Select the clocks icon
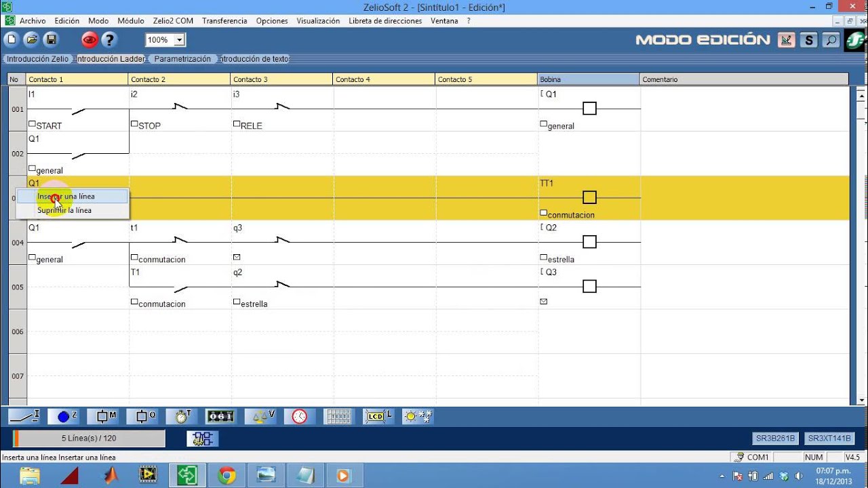The image size is (868, 488). pyautogui.click(x=299, y=416)
